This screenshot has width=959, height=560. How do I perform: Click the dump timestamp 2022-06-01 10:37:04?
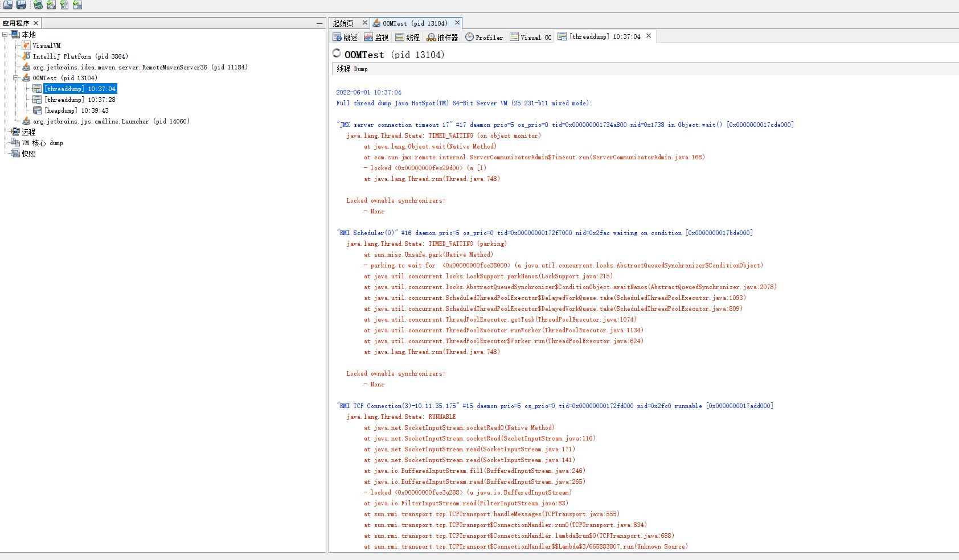point(368,92)
